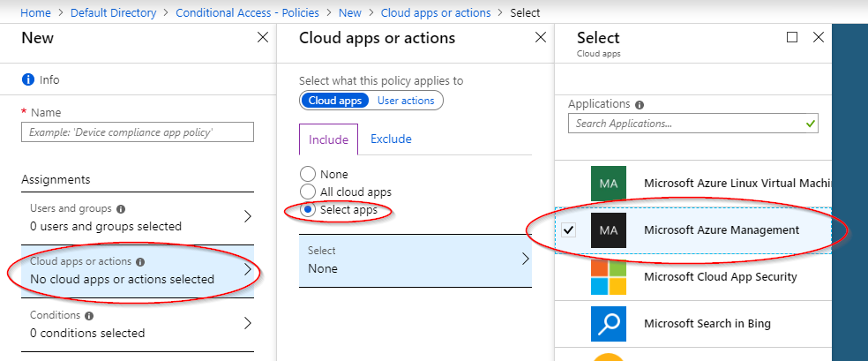This screenshot has height=361, width=868.
Task: Maximize the Select cloud apps blade
Action: point(792,37)
